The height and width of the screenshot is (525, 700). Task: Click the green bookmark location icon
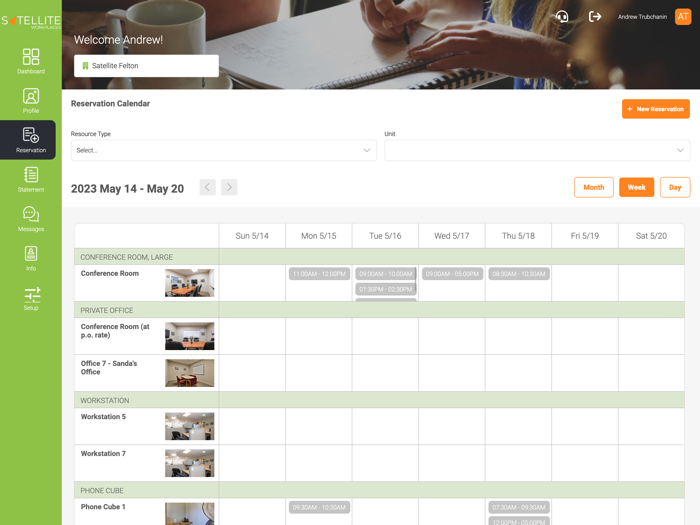click(x=85, y=66)
